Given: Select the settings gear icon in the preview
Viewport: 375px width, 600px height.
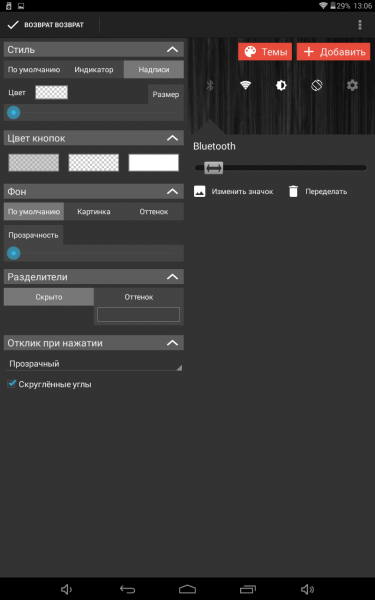Looking at the screenshot, I should [x=352, y=85].
